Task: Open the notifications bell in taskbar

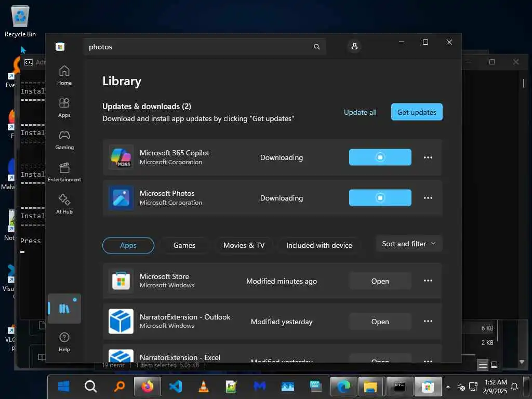Action: (514, 387)
